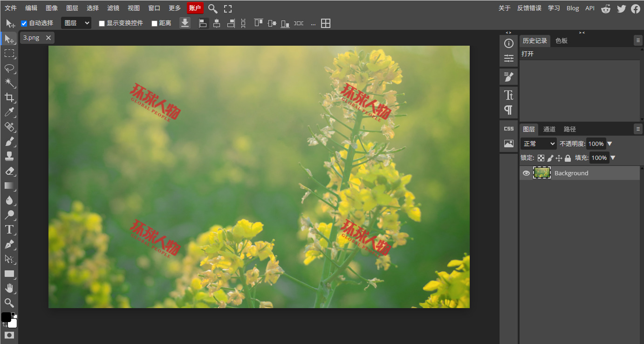Activate the Type tool in the left toolbar
This screenshot has width=644, height=344.
9,229
